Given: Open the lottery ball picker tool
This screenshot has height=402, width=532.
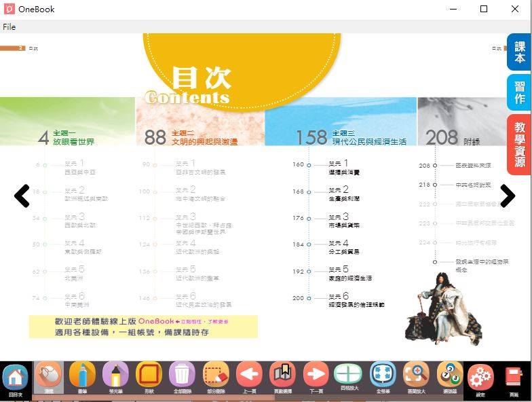Looking at the screenshot, I should [450, 378].
